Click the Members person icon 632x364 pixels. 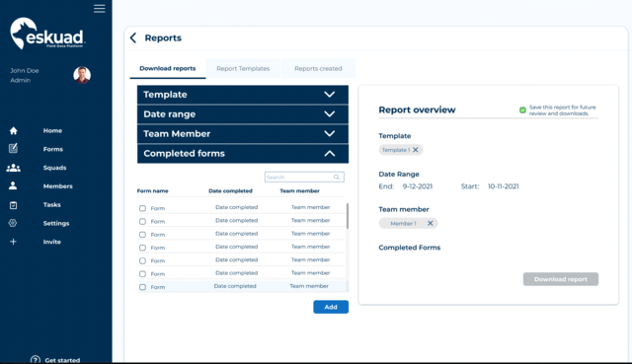tap(13, 185)
